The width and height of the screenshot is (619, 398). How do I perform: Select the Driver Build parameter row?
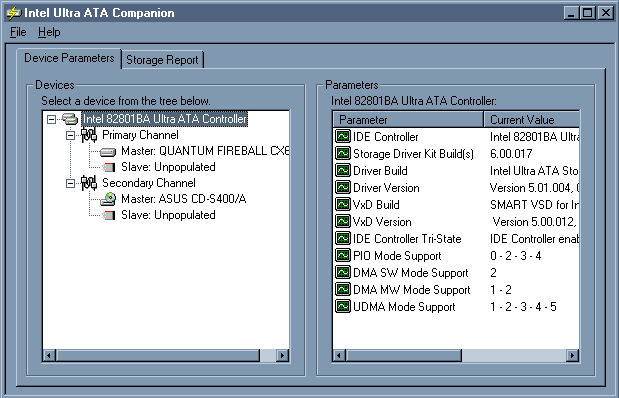[456, 171]
